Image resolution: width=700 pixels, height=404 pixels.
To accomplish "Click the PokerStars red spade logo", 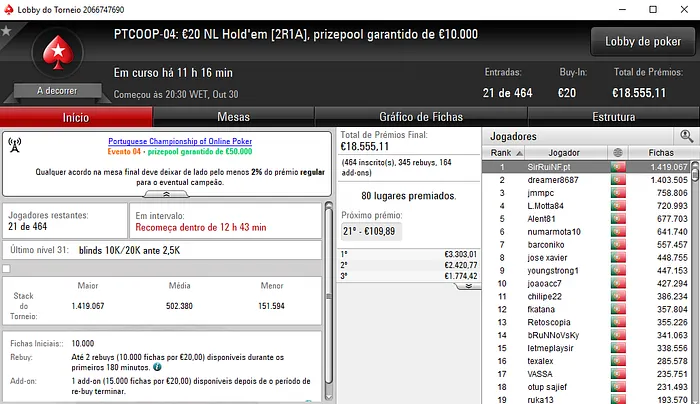I will click(x=58, y=53).
